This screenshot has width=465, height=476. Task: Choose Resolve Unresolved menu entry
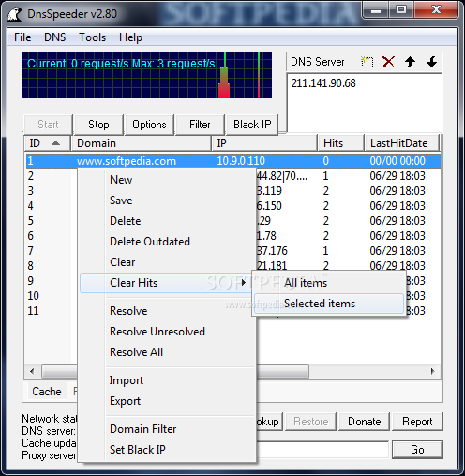tap(157, 332)
